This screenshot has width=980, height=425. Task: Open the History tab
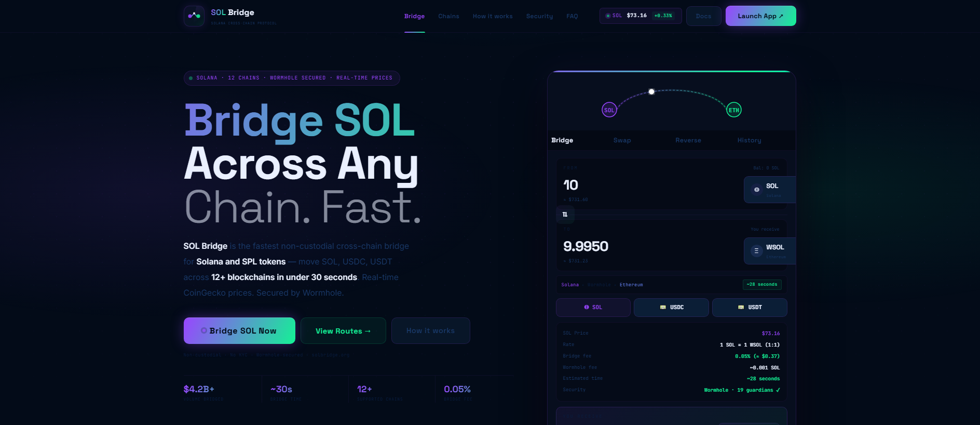749,140
